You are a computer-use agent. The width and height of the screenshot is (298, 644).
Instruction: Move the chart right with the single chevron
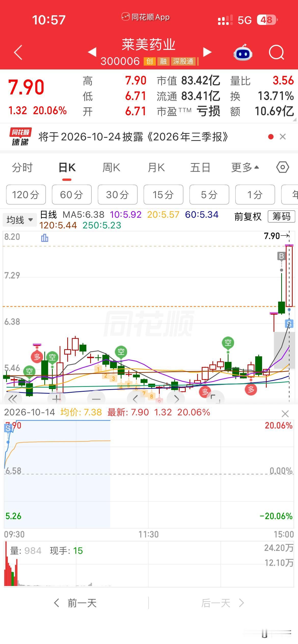coord(176,399)
